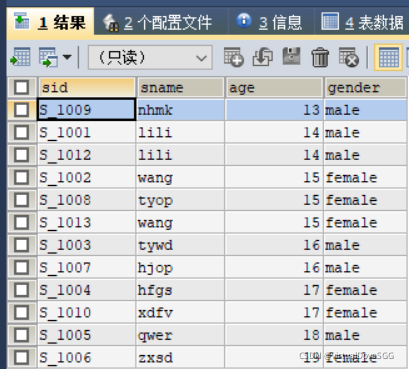Open the 1 结果 tab
This screenshot has height=369, width=409.
click(50, 22)
